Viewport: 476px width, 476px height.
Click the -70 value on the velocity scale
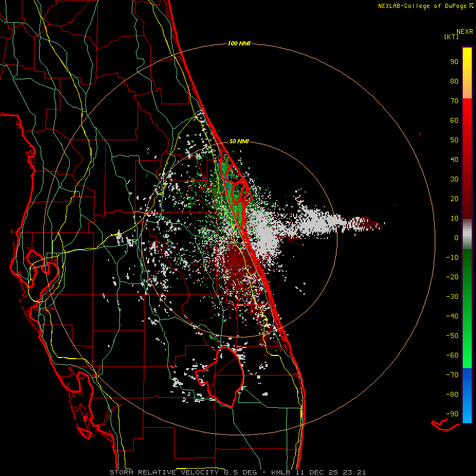coord(452,374)
